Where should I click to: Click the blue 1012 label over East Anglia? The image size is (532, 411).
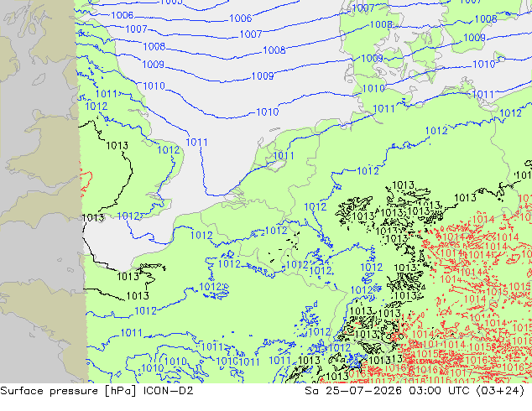pos(169,149)
